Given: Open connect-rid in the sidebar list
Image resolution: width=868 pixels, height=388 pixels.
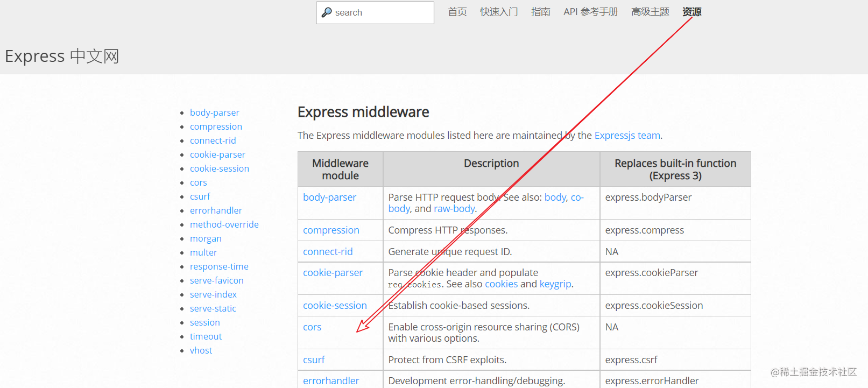Looking at the screenshot, I should [x=213, y=140].
